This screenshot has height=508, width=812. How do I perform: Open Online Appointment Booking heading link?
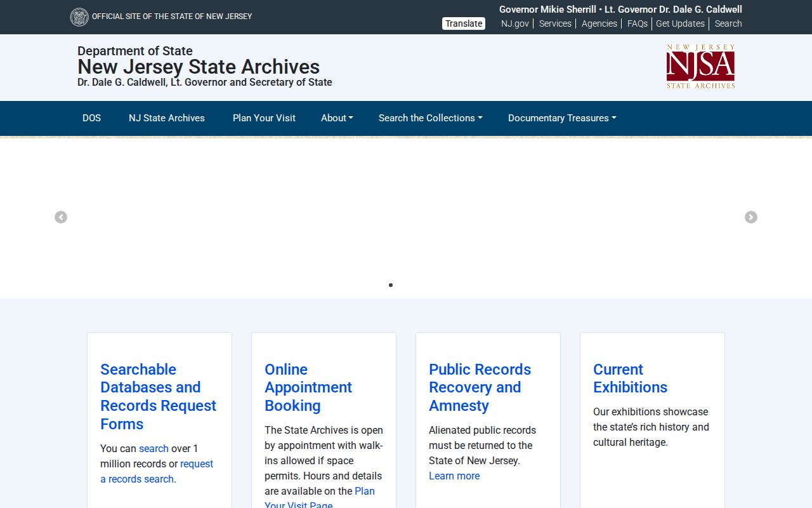(x=308, y=387)
